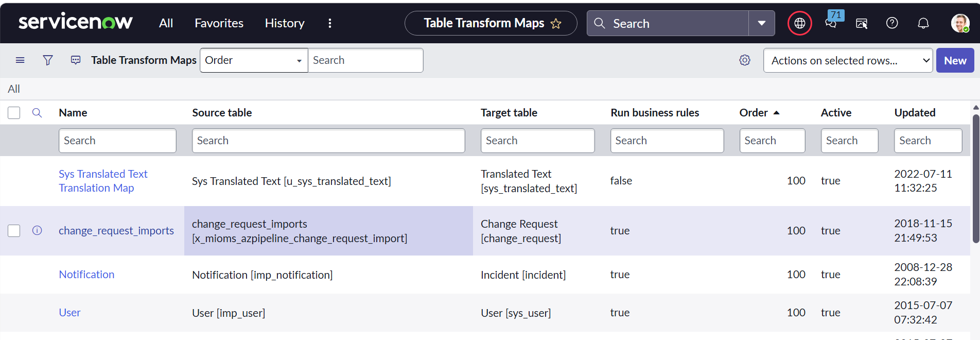Click the Active column search box

[x=849, y=141]
